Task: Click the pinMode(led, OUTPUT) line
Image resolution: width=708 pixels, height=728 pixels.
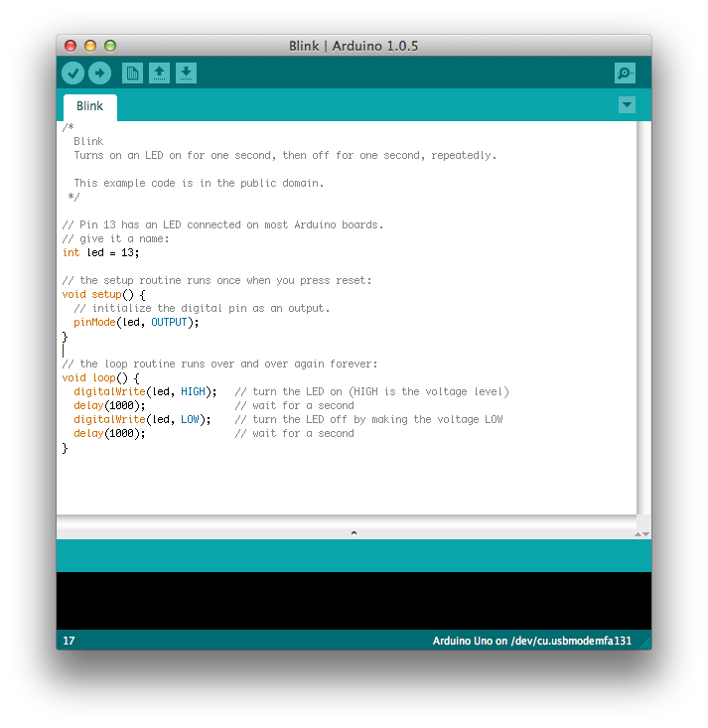Action: click(x=136, y=322)
